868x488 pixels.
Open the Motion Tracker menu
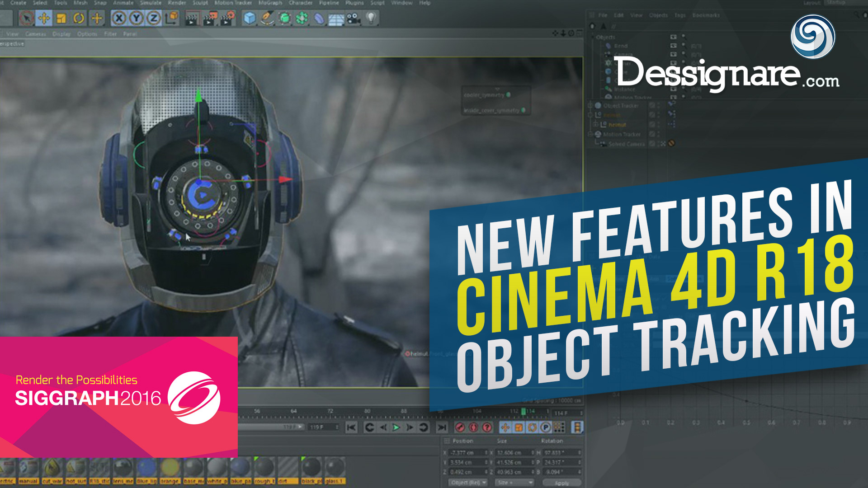tap(233, 3)
